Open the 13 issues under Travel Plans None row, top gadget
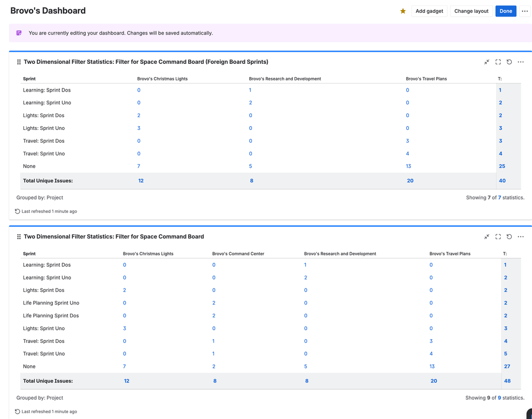Image resolution: width=532 pixels, height=419 pixels. 408,166
